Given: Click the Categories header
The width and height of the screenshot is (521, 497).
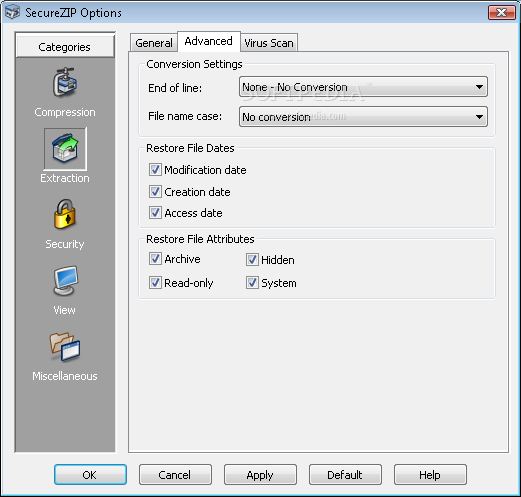Looking at the screenshot, I should pyautogui.click(x=65, y=47).
